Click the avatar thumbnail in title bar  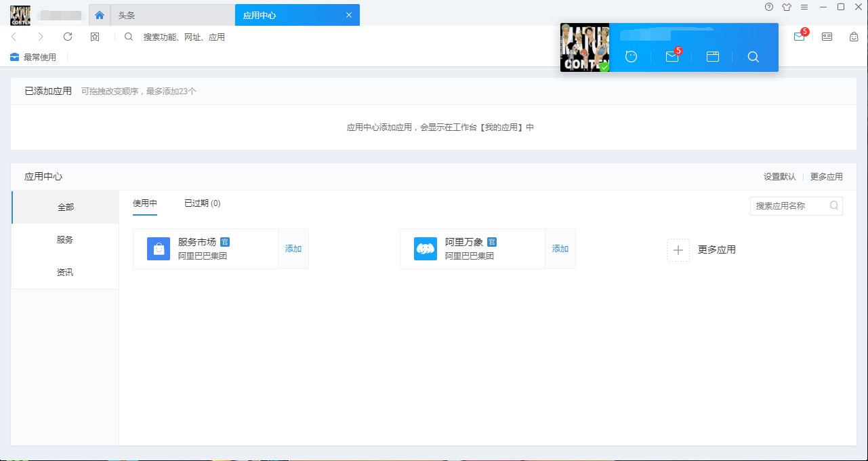coord(20,15)
